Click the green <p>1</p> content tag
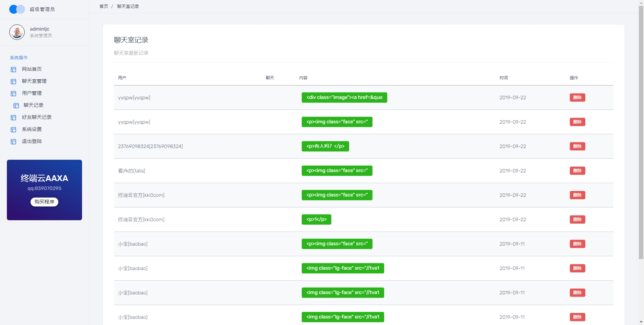The height and width of the screenshot is (325, 644). coord(316,220)
